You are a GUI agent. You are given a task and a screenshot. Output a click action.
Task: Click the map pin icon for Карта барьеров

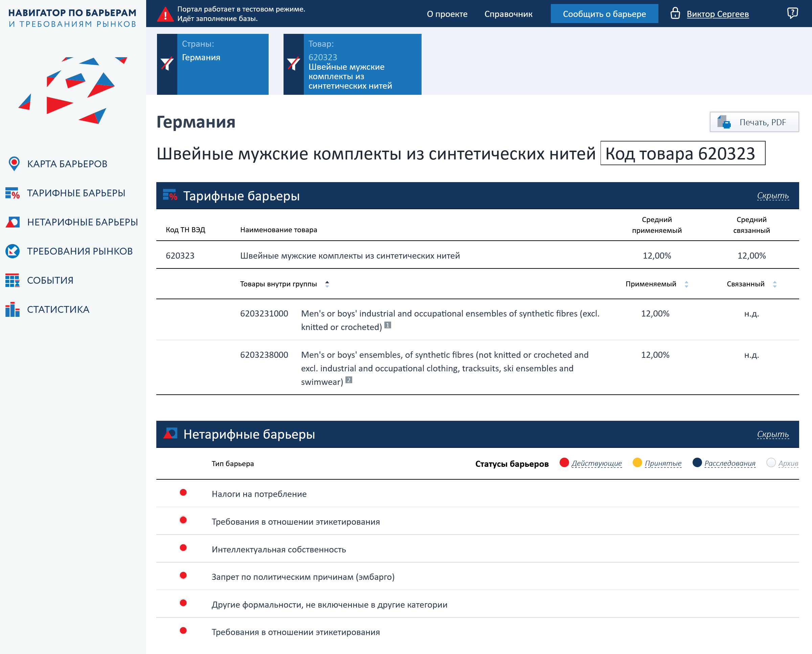(x=14, y=163)
